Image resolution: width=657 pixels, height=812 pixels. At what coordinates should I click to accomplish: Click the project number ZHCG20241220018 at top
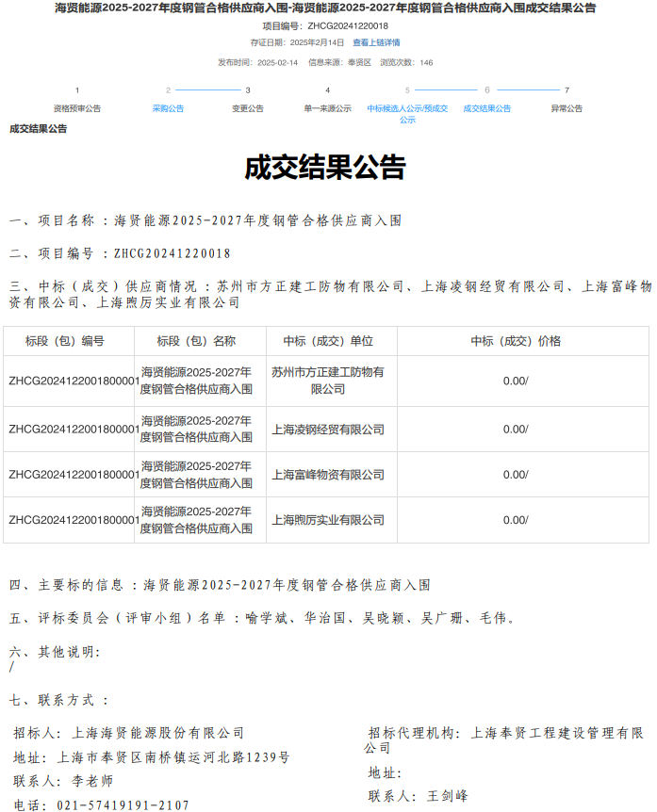coord(348,25)
